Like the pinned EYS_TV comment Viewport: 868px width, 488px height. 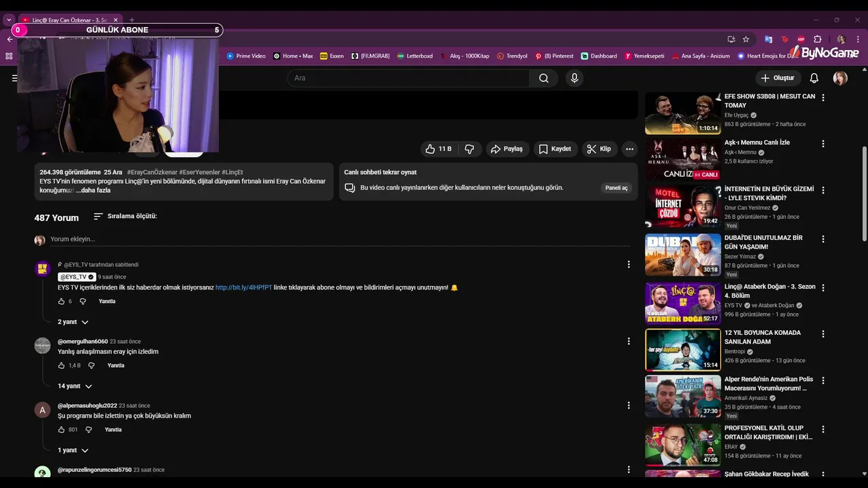pyautogui.click(x=61, y=302)
